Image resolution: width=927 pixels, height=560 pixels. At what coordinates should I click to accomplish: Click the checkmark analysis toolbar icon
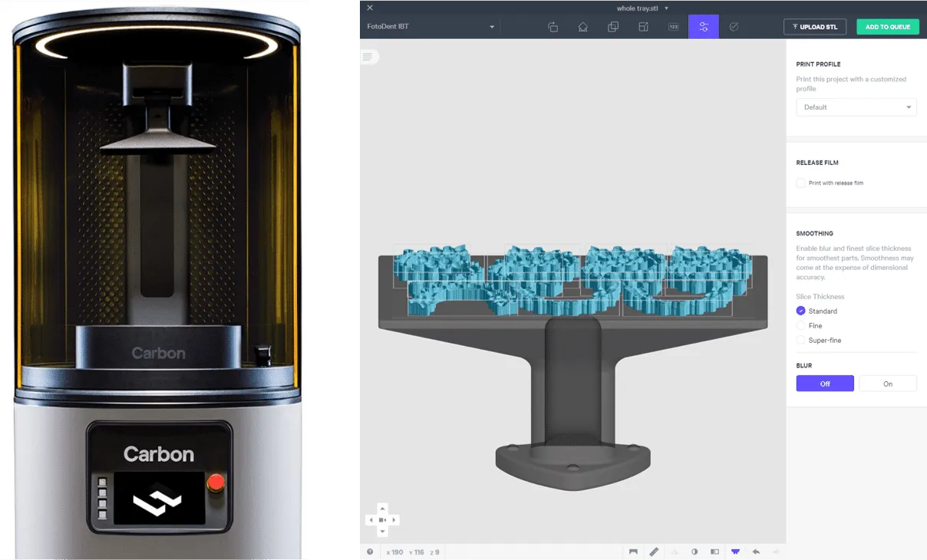coord(734,27)
